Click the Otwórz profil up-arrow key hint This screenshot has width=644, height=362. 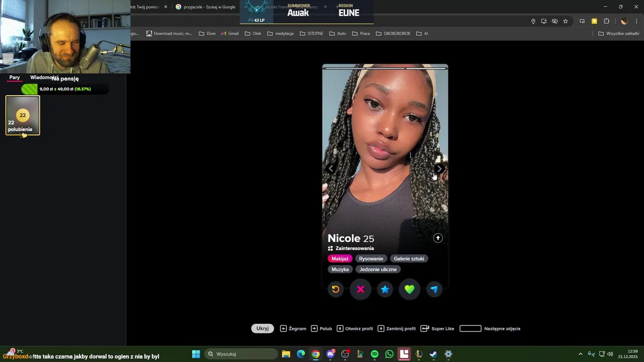point(355,328)
